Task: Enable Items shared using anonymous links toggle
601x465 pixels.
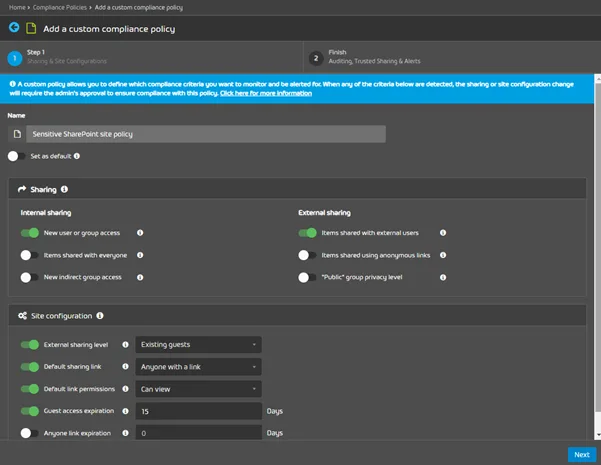Action: click(x=307, y=255)
